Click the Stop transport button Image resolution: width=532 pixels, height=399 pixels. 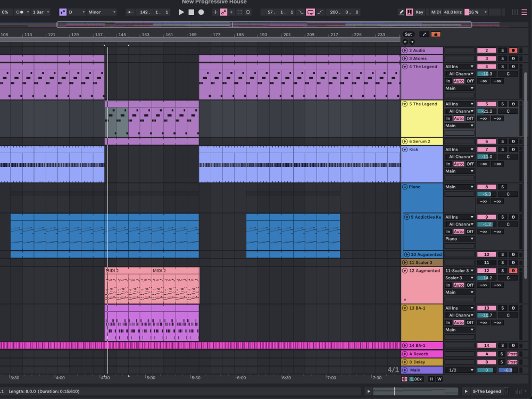point(192,12)
